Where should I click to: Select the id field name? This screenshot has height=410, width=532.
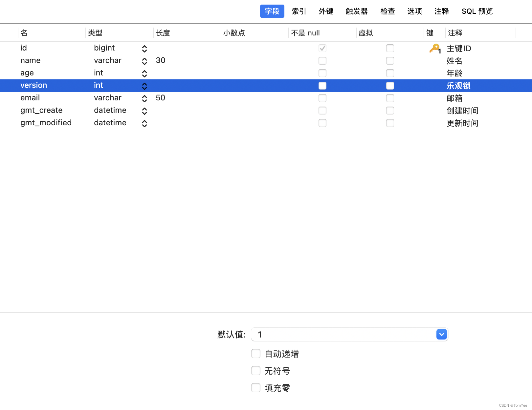pyautogui.click(x=23, y=48)
